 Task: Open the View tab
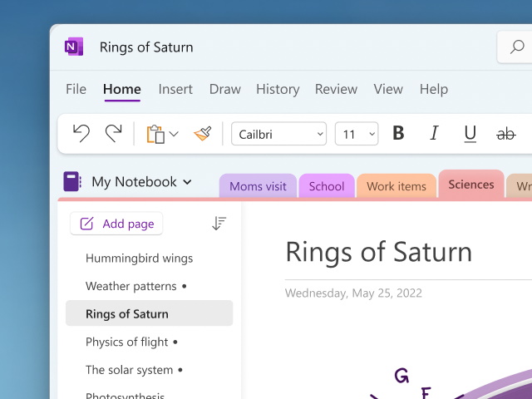388,89
